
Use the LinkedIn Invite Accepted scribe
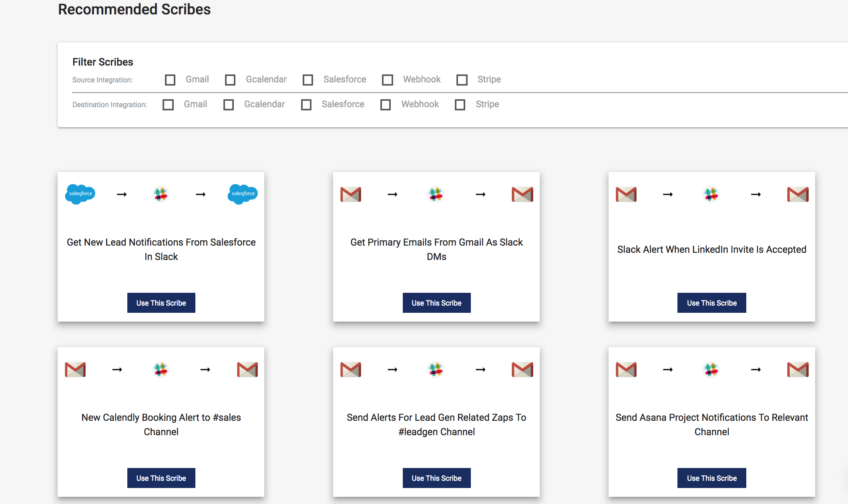point(712,303)
